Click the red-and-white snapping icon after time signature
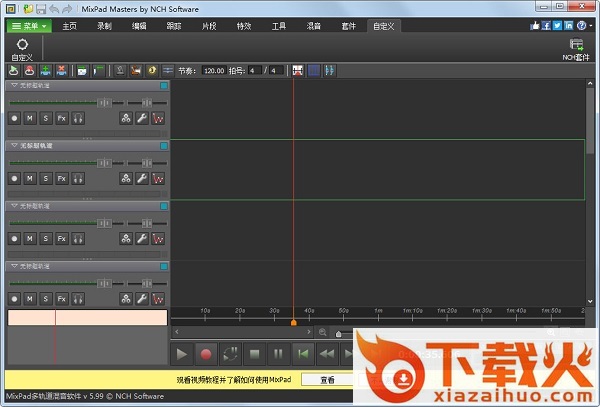Image resolution: width=600 pixels, height=407 pixels. pyautogui.click(x=298, y=71)
